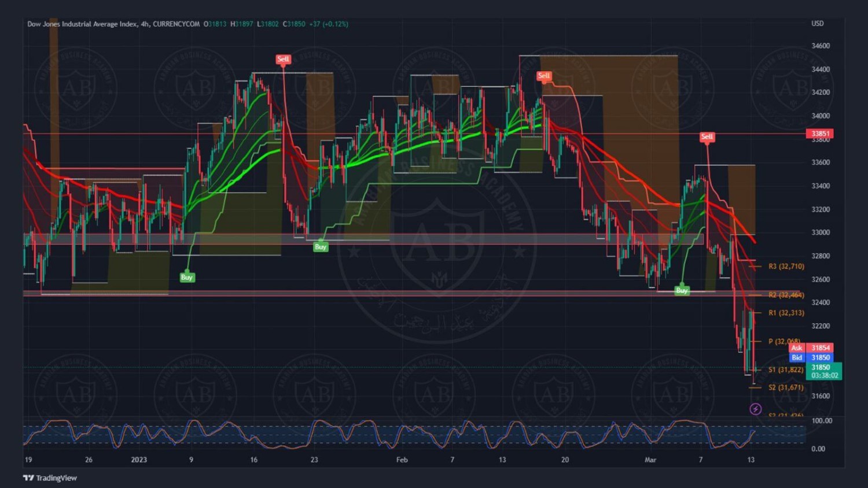Open the USD currency label on the price axis

point(817,24)
